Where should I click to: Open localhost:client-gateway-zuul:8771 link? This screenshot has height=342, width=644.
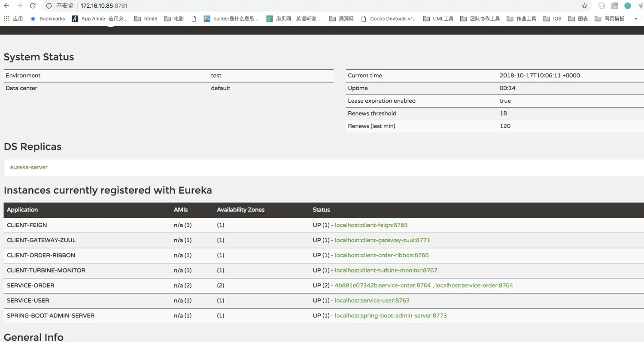(x=382, y=240)
